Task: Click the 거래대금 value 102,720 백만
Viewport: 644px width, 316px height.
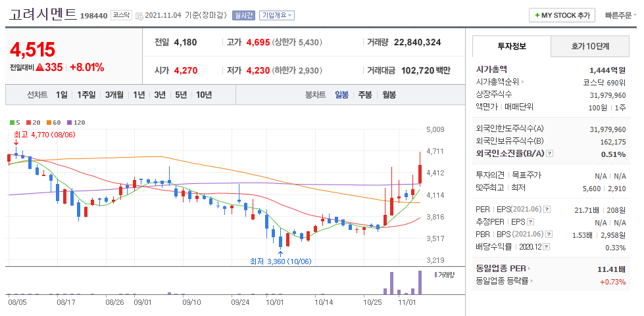Action: coord(425,70)
